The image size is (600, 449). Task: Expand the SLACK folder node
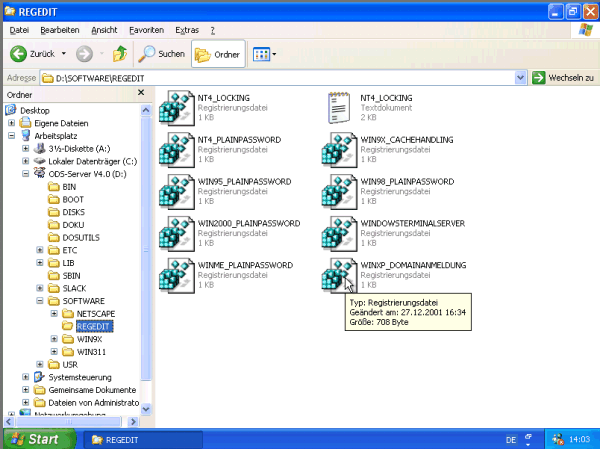40,288
